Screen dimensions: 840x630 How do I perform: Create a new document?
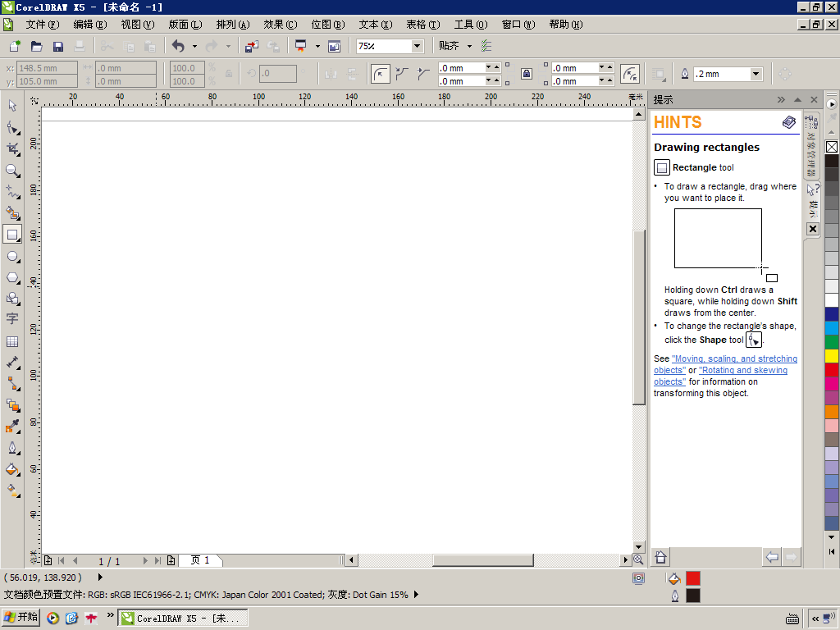click(x=15, y=46)
